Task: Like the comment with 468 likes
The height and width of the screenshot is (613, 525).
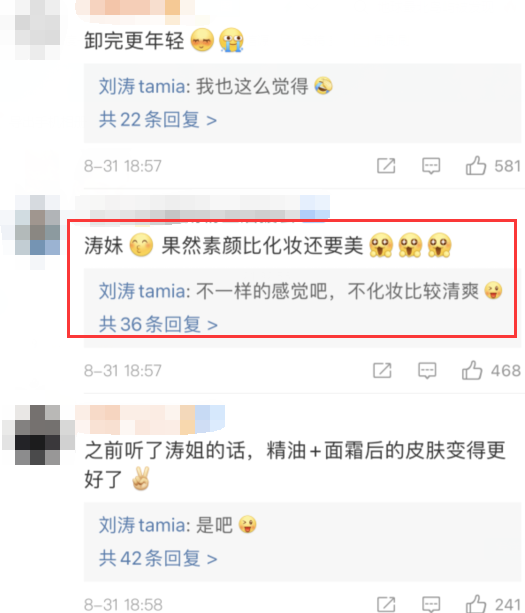Action: (x=472, y=370)
